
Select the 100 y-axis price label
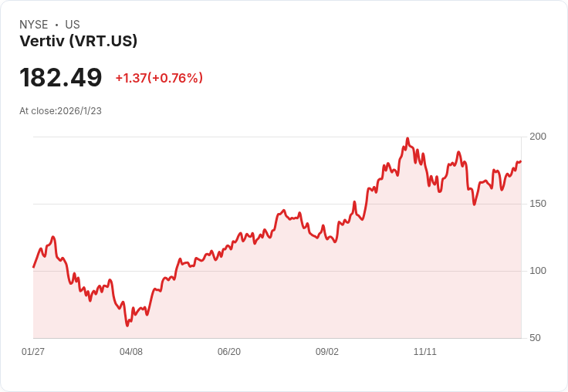(x=538, y=271)
